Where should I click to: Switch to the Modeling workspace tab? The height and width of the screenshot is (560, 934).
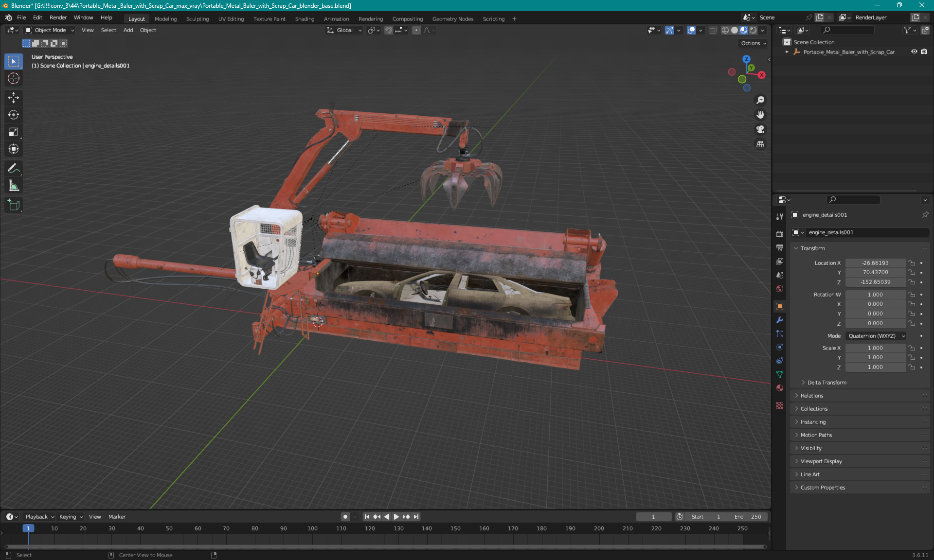165,19
